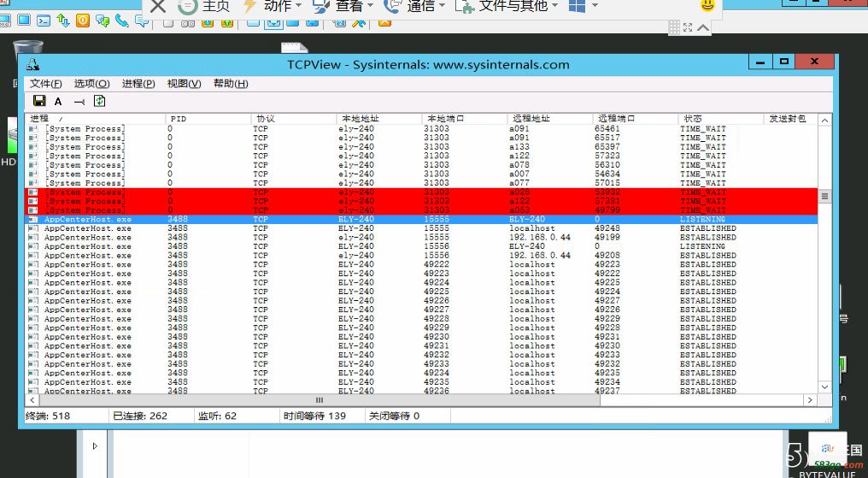The image size is (868, 478).
Task: Sort by 状态 column header
Action: click(x=721, y=119)
